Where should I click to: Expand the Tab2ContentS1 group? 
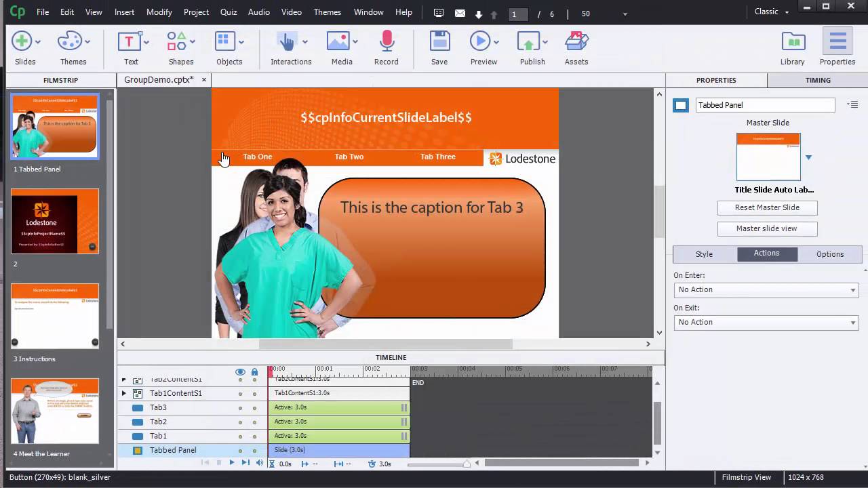(x=123, y=380)
